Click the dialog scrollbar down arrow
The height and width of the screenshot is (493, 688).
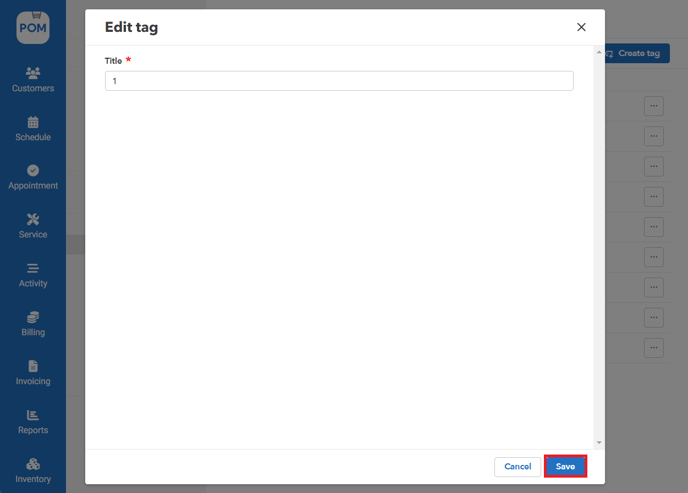599,442
